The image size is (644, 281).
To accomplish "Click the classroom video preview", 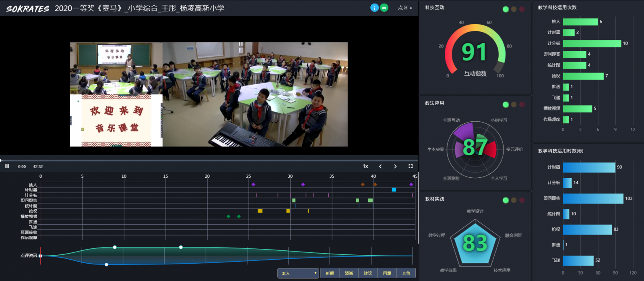I will pos(208,94).
